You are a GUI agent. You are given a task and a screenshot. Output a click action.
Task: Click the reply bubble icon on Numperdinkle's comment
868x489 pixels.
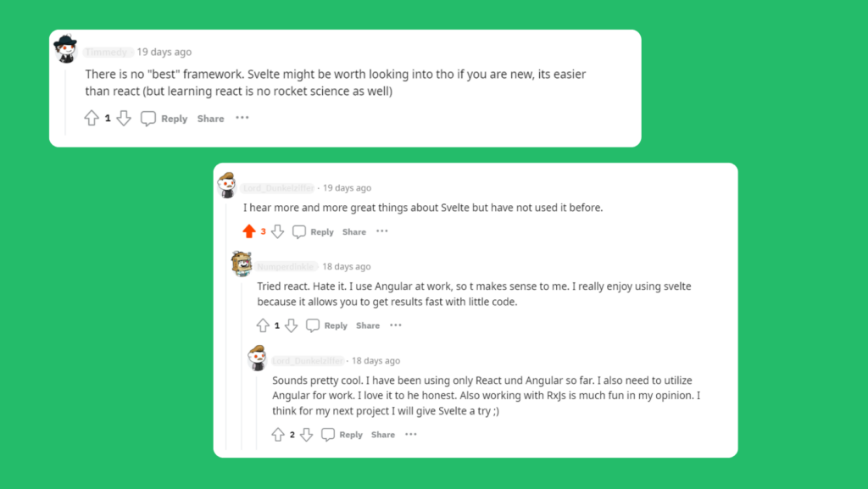coord(313,325)
